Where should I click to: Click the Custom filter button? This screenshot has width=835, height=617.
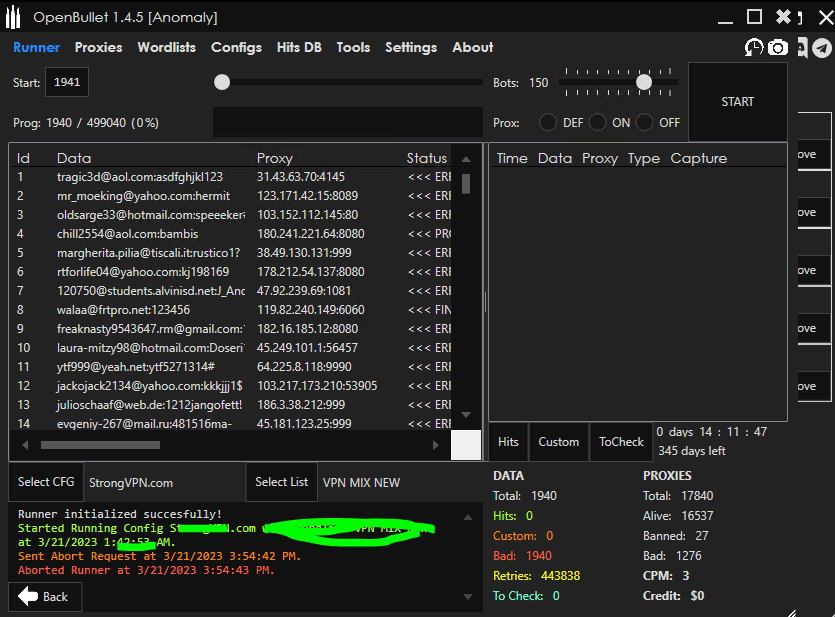558,442
